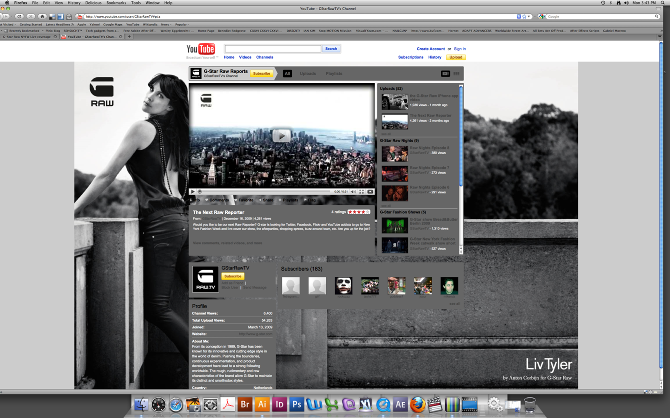Mute the video using volume icon

pos(353,192)
